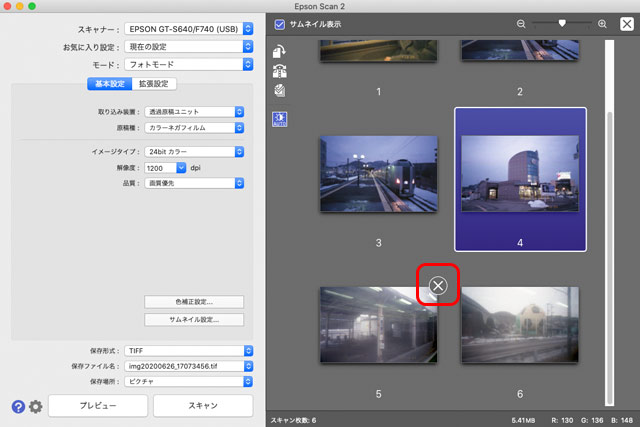Select thumbnail 3 of the train
The image size is (640, 427).
[x=378, y=173]
